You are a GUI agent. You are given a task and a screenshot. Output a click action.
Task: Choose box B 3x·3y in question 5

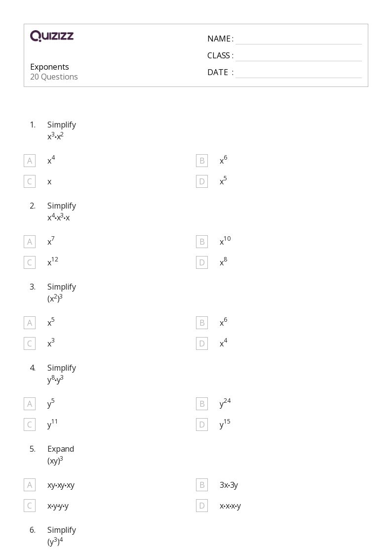coord(202,485)
